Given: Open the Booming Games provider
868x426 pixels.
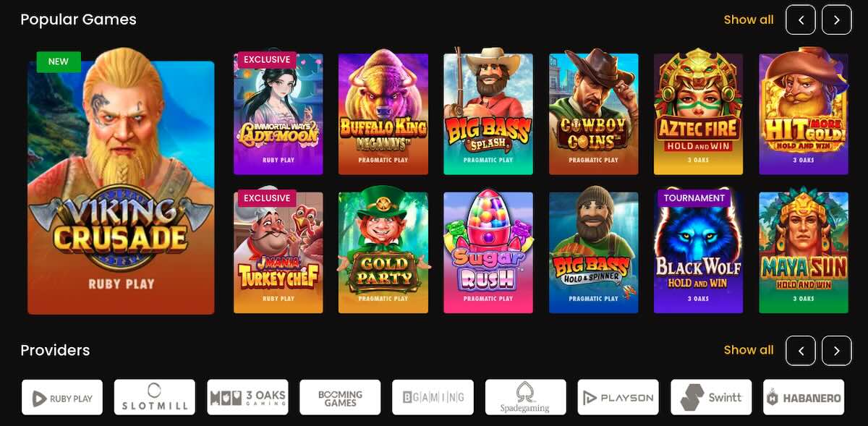Looking at the screenshot, I should pyautogui.click(x=340, y=397).
